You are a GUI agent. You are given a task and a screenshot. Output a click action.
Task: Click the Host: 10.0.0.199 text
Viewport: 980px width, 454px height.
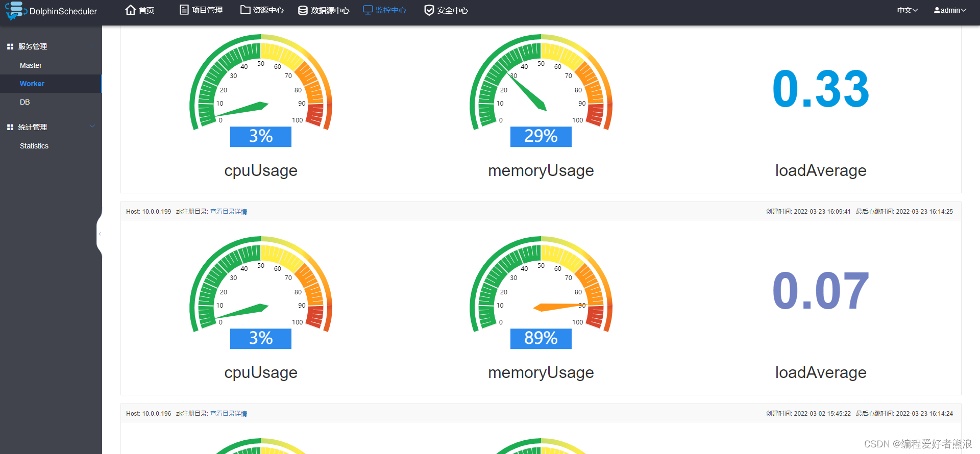(x=149, y=212)
